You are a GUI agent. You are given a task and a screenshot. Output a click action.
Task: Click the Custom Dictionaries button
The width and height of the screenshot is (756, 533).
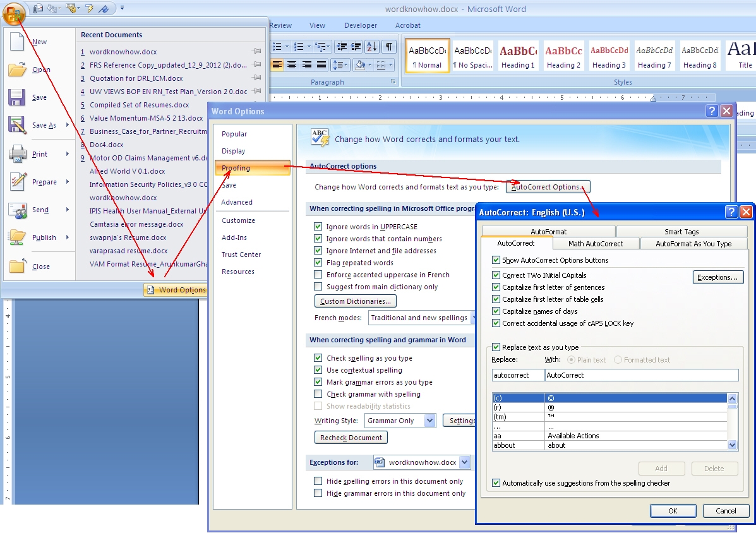[x=356, y=301]
